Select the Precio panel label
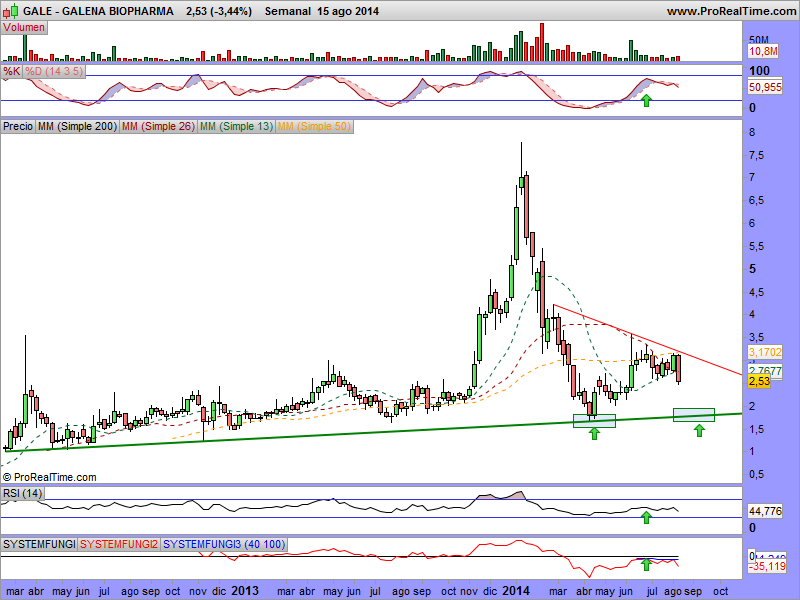 tap(18, 126)
